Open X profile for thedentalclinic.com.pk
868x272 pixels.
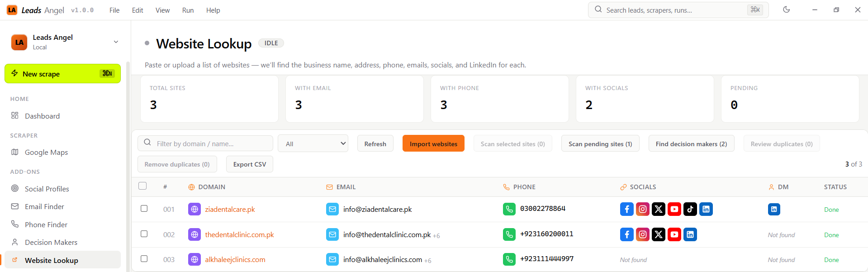659,234
